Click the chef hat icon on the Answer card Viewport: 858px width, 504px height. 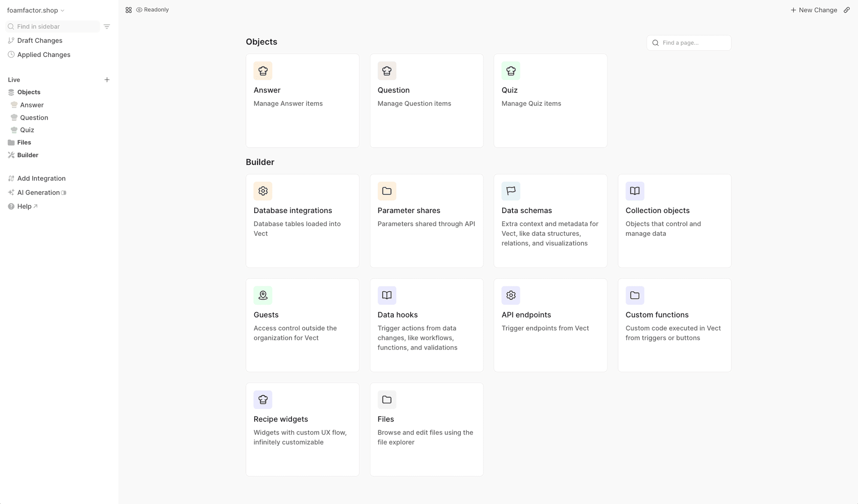(x=263, y=71)
